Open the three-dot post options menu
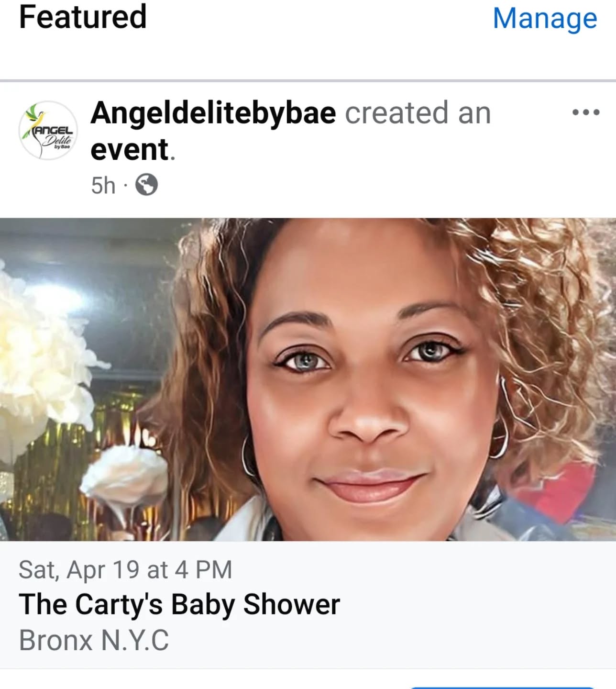Viewport: 616px width, 689px height. click(x=586, y=113)
